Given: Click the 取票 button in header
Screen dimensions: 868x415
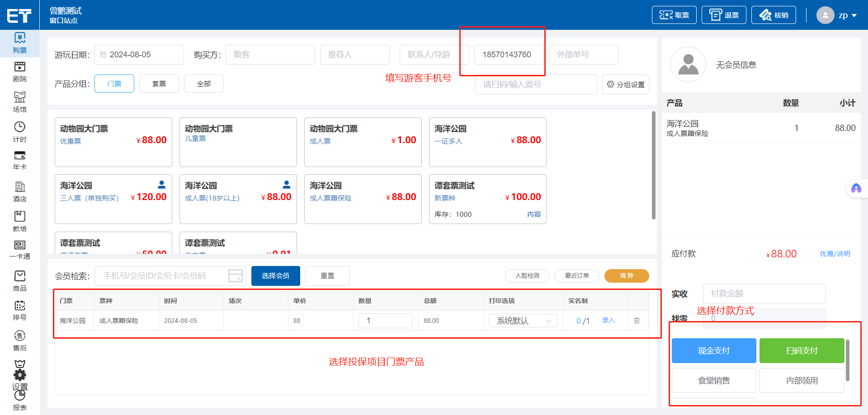Looking at the screenshot, I should pyautogui.click(x=674, y=15).
